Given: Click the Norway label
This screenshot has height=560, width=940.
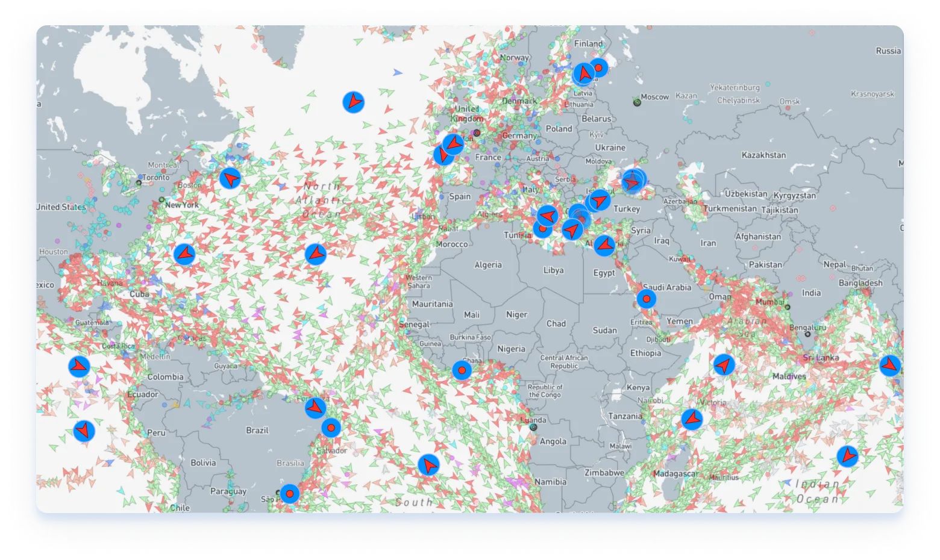Looking at the screenshot, I should (515, 58).
